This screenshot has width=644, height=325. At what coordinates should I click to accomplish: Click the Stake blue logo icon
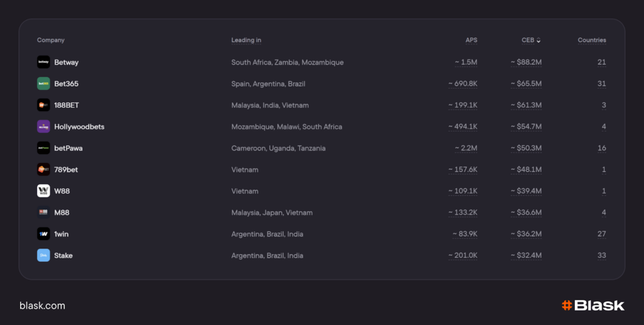(43, 255)
